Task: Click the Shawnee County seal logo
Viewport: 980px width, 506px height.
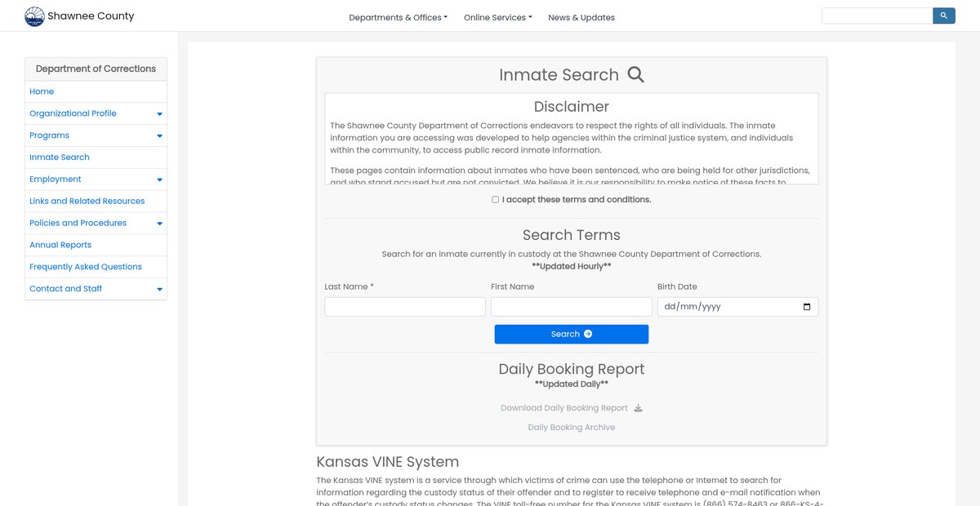Action: tap(34, 16)
